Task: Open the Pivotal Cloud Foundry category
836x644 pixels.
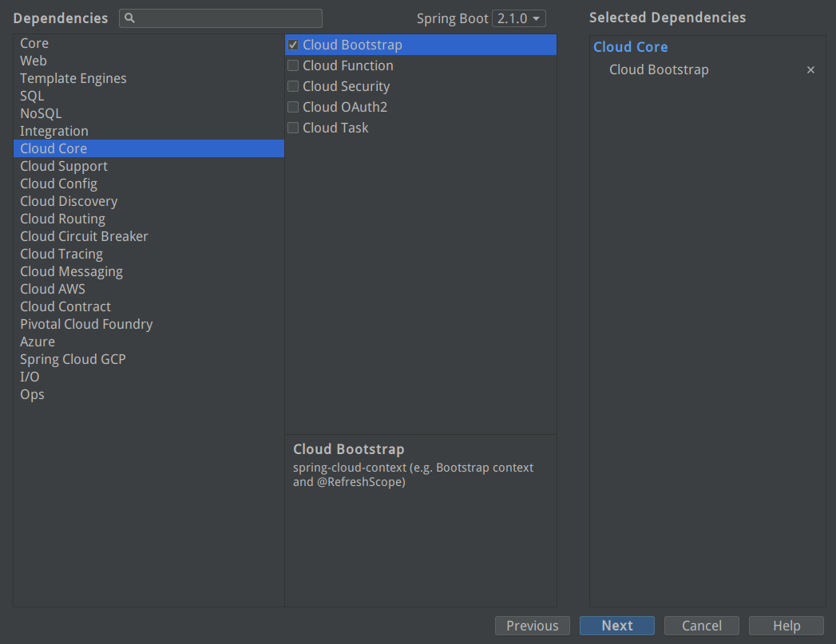Action: 149,325
